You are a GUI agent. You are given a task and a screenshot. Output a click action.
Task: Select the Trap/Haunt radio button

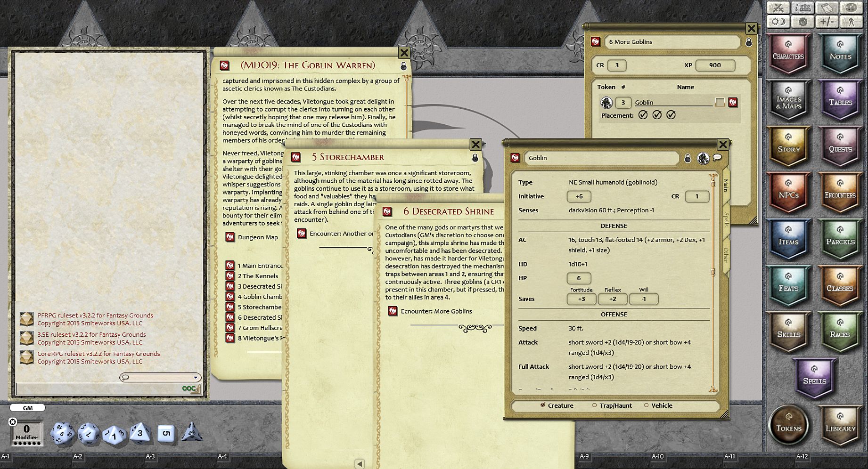click(x=594, y=405)
